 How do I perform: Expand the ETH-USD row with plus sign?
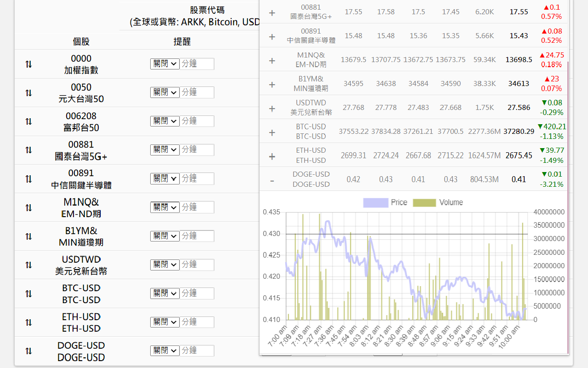click(x=272, y=156)
